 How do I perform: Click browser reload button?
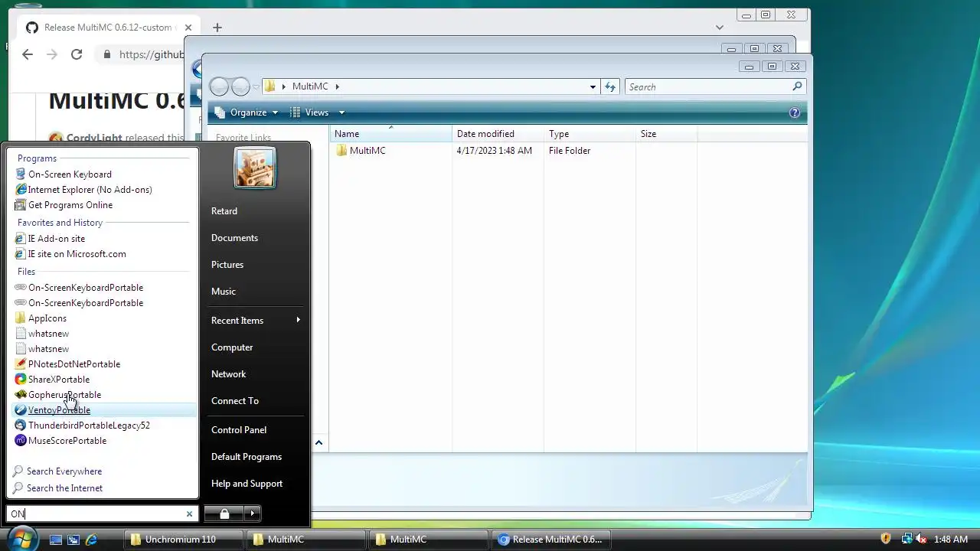pyautogui.click(x=77, y=54)
